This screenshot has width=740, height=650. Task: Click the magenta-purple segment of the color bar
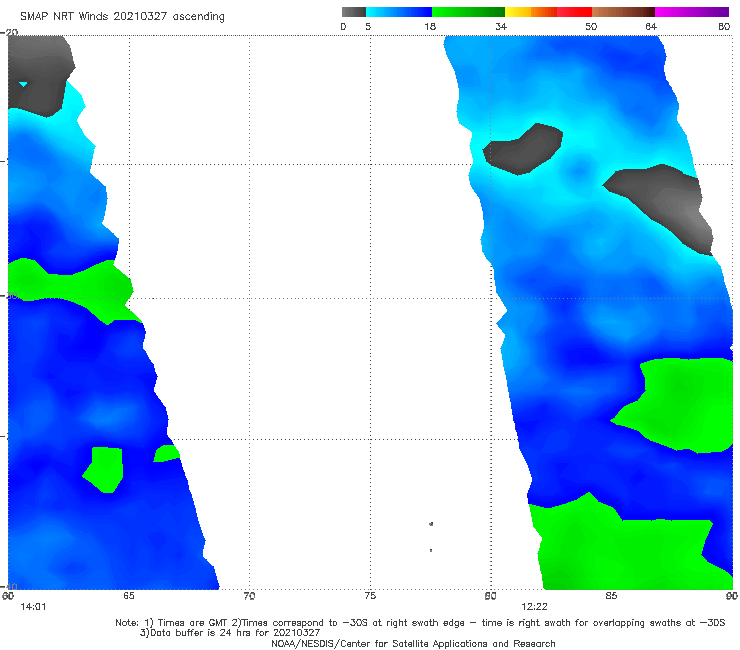tap(692, 12)
